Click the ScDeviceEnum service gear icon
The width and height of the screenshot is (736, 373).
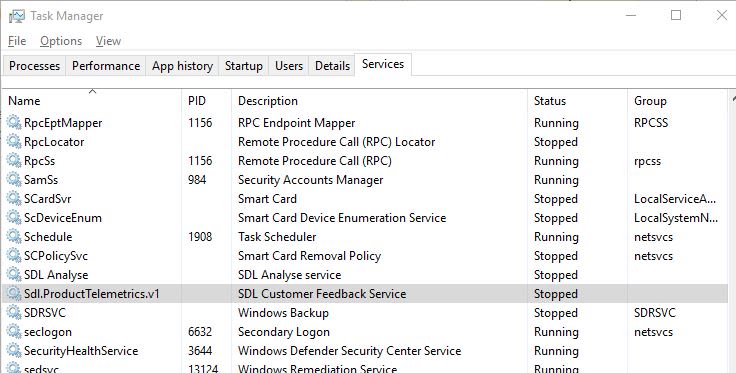click(14, 218)
